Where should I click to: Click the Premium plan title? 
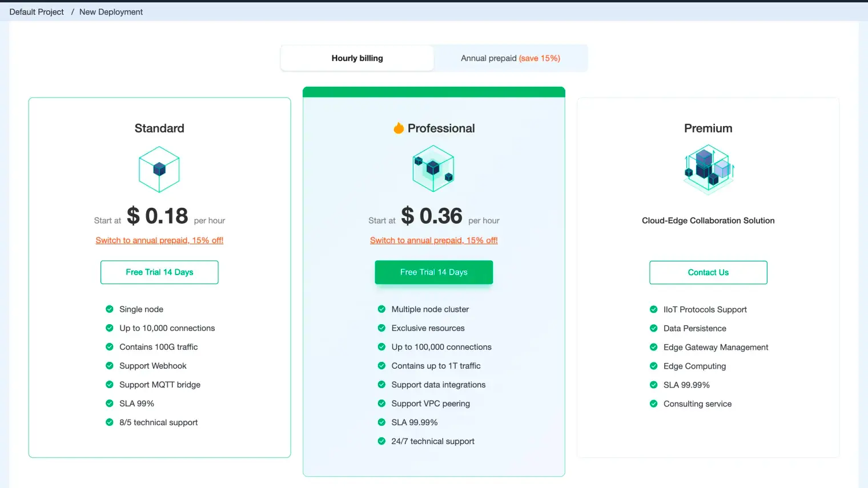pyautogui.click(x=708, y=128)
